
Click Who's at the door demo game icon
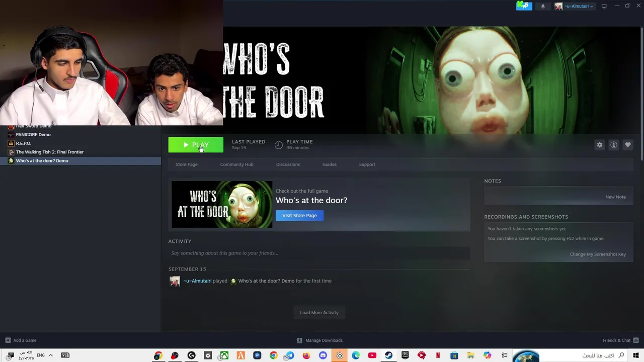tap(11, 161)
